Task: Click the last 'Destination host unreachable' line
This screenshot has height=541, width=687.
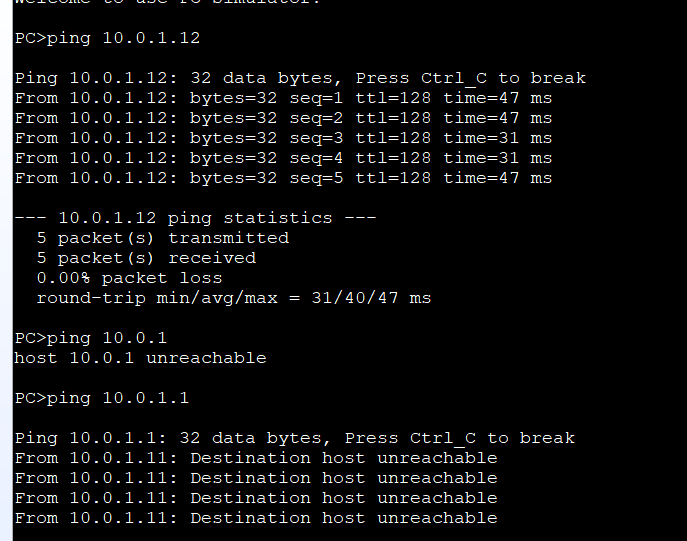Action: tap(255, 518)
